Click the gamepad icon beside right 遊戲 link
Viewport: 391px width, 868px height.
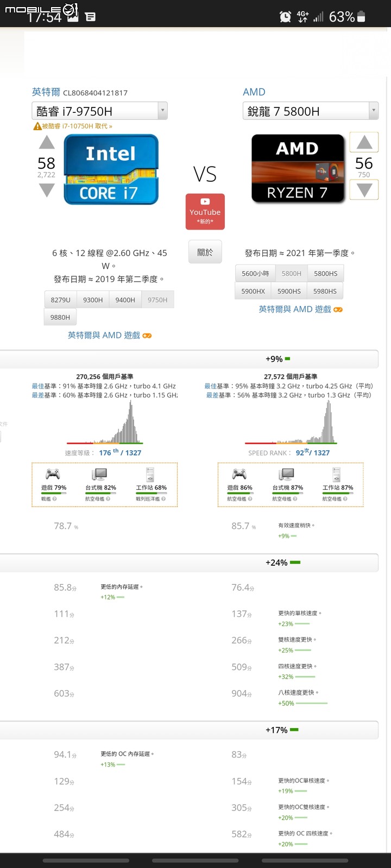coord(338,309)
